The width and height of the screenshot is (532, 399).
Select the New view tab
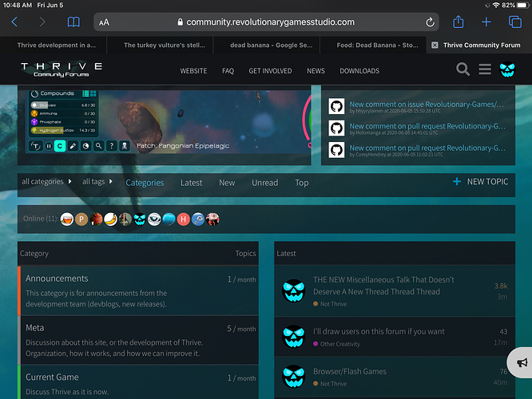click(227, 183)
